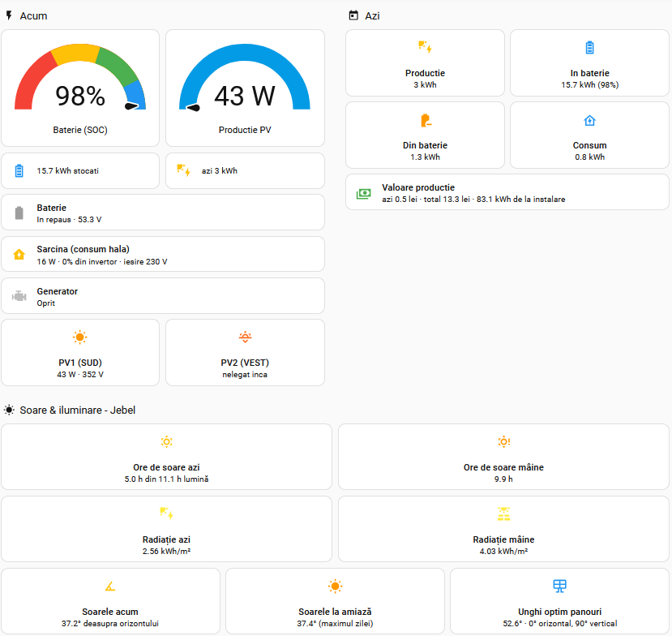Click the home lightning icon for Sarcina
The image size is (672, 636).
19,254
